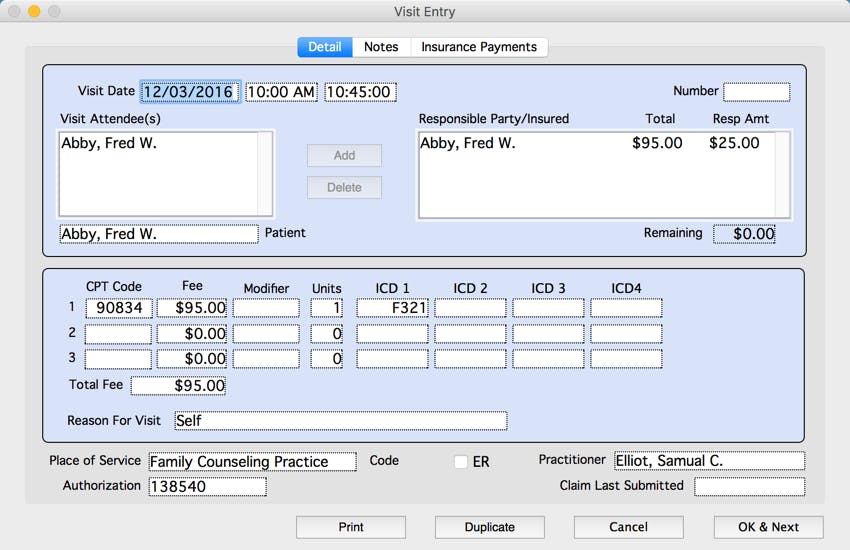
Task: Select the Detail tab
Action: 324,47
